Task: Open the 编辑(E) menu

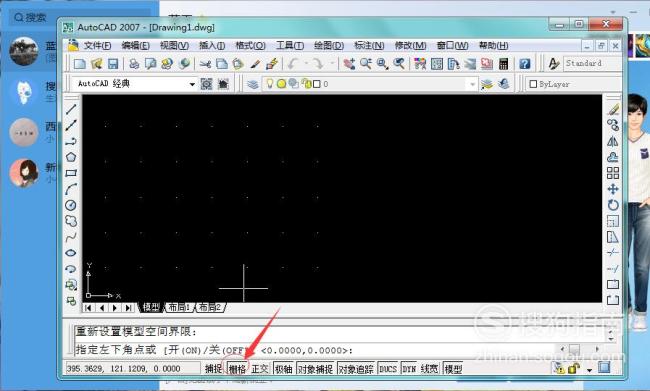Action: (135, 46)
